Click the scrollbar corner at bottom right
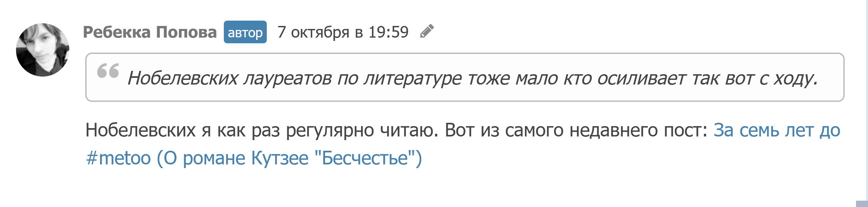This screenshot has width=868, height=207. pyautogui.click(x=862, y=204)
